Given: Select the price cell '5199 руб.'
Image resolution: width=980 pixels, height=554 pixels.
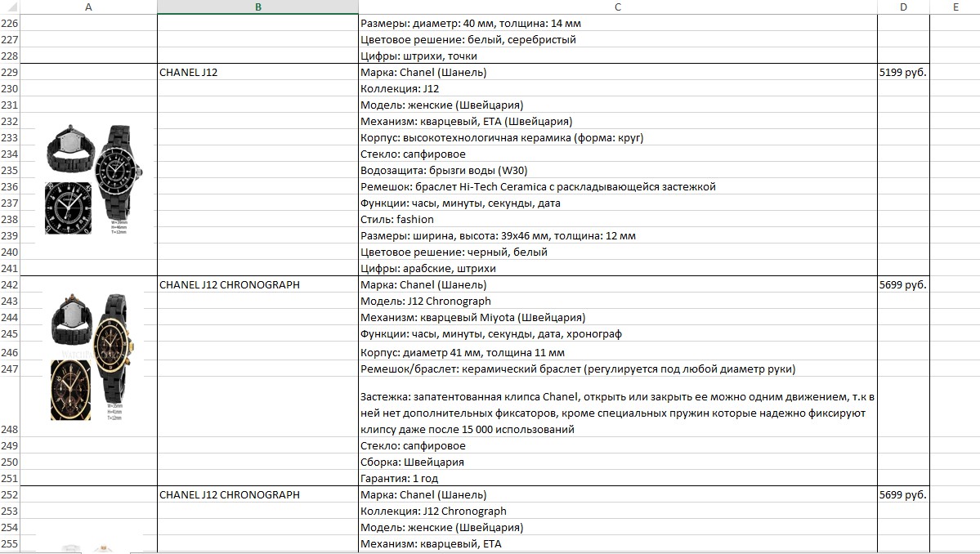Looking at the screenshot, I should (x=903, y=73).
